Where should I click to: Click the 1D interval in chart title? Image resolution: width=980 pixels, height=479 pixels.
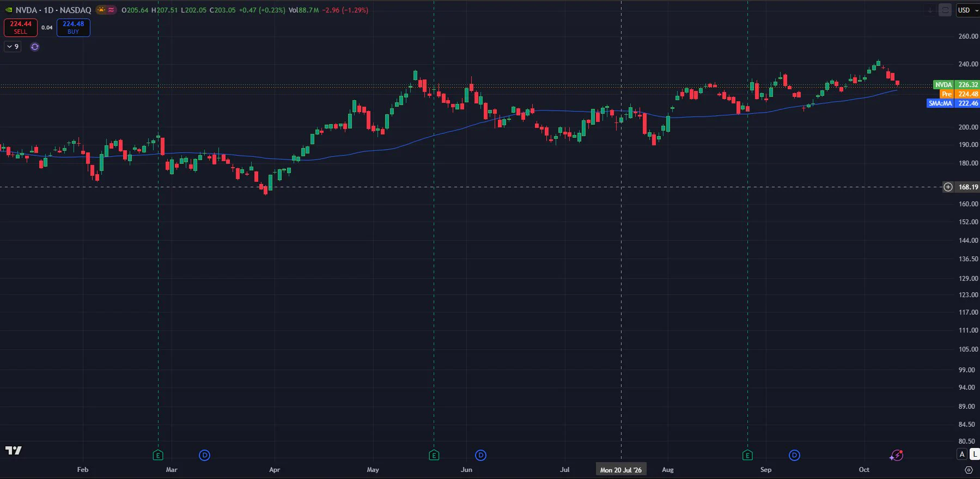48,10
